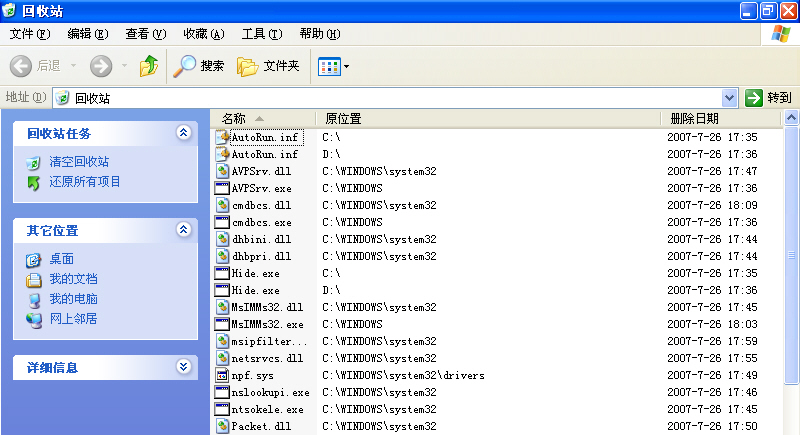The width and height of the screenshot is (800, 435).
Task: Open the Forward history dropdown arrow
Action: click(x=124, y=66)
